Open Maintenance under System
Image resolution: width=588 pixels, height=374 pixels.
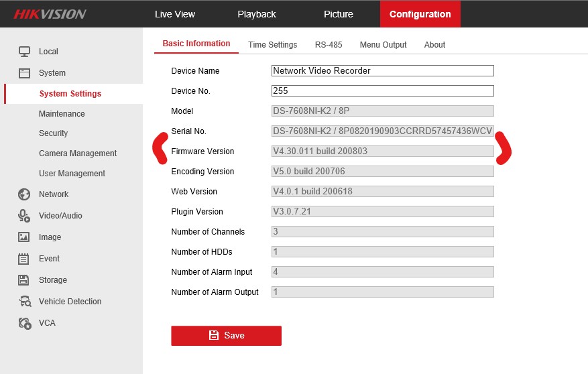(x=62, y=114)
